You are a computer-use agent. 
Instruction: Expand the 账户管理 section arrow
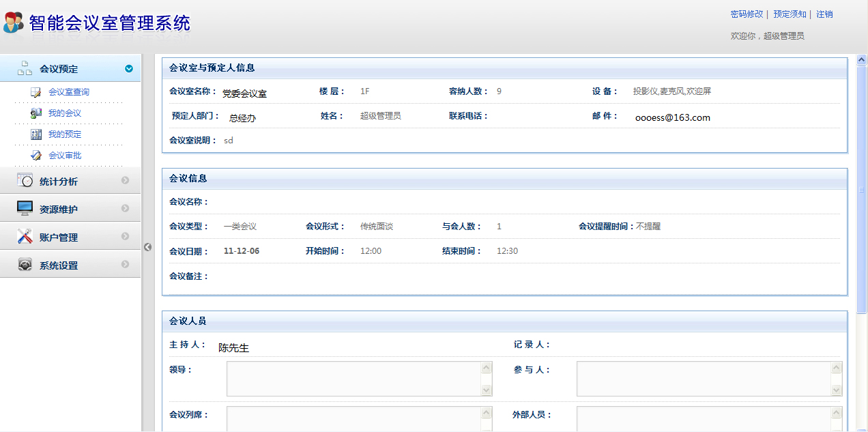125,237
